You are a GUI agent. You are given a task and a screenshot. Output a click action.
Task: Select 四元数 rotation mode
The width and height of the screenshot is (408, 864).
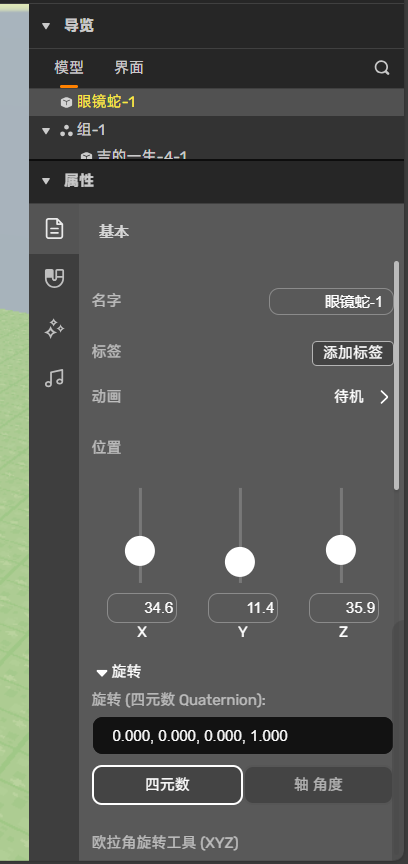tap(168, 785)
